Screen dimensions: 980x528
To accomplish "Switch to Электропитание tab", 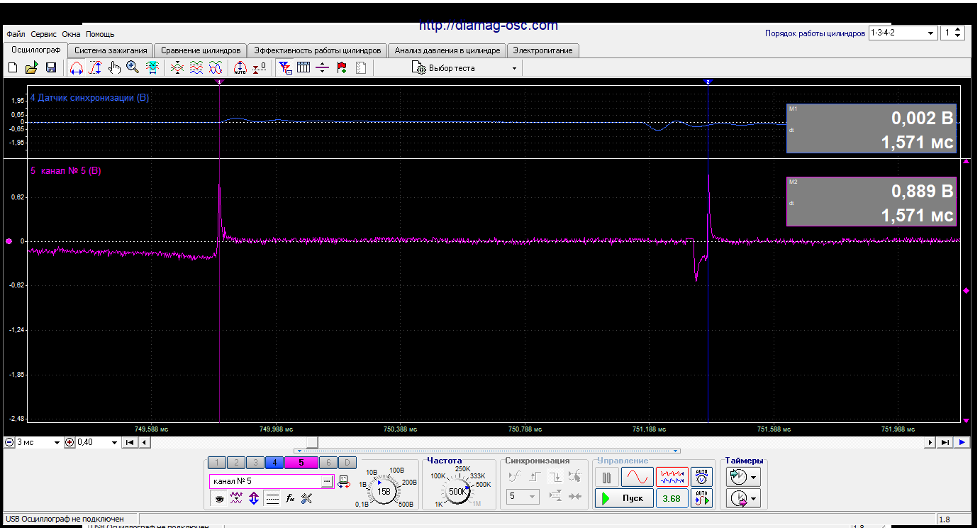I will 543,50.
